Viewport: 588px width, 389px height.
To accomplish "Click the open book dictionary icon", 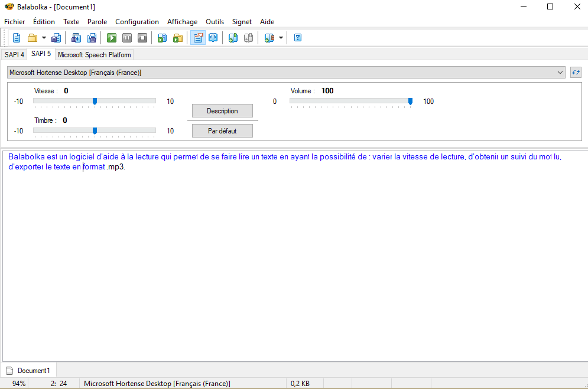I will click(x=213, y=38).
